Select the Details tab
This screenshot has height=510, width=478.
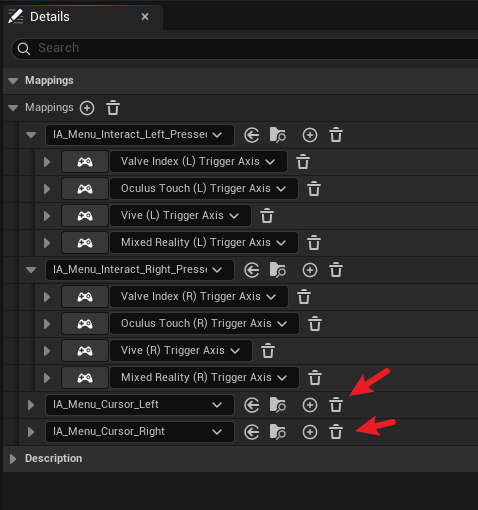[x=50, y=17]
